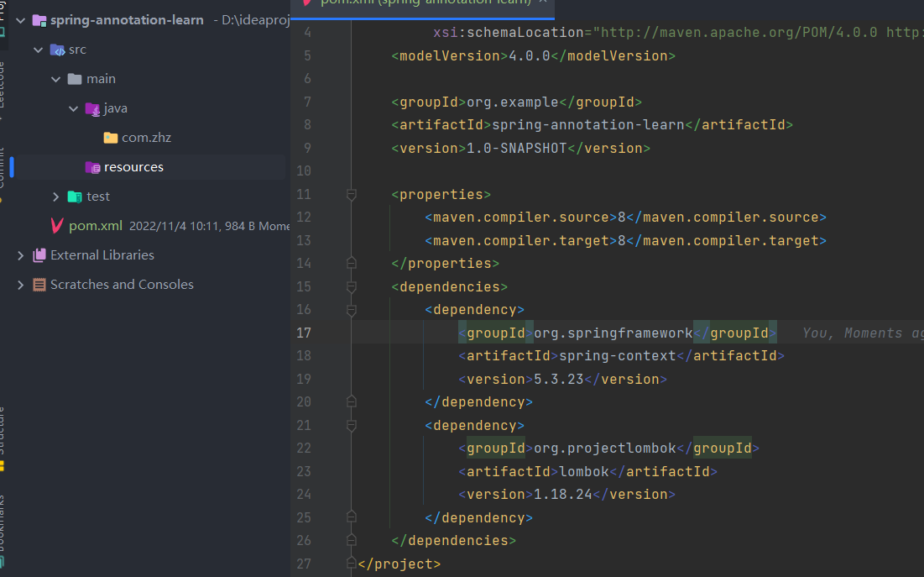This screenshot has height=577, width=924.
Task: Click the Maven icon beside pom.xml in tree
Action: pyautogui.click(x=57, y=226)
